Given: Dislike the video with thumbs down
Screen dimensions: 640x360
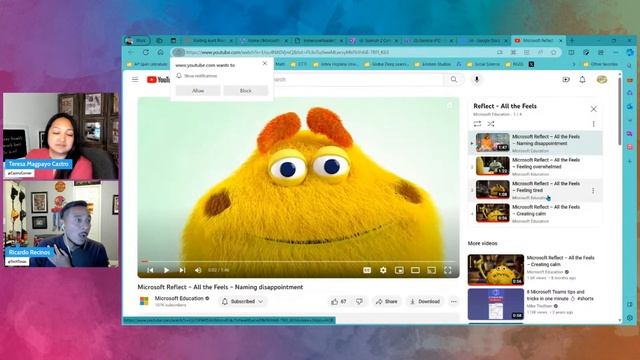Looking at the screenshot, I should click(359, 302).
